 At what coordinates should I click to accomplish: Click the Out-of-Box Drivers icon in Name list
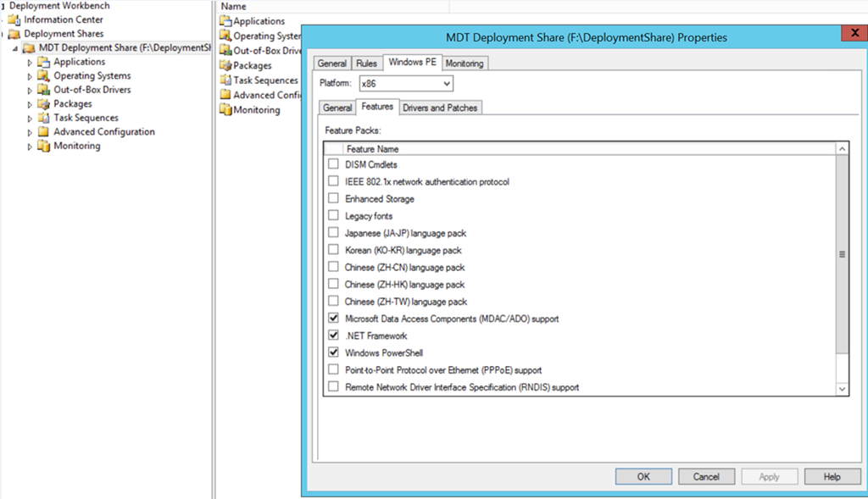tap(225, 50)
